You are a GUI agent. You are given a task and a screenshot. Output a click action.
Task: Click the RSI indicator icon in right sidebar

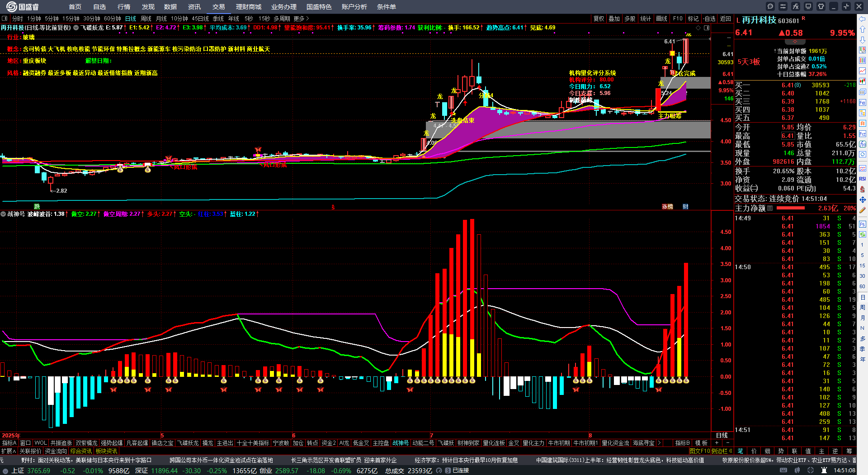coord(863,179)
